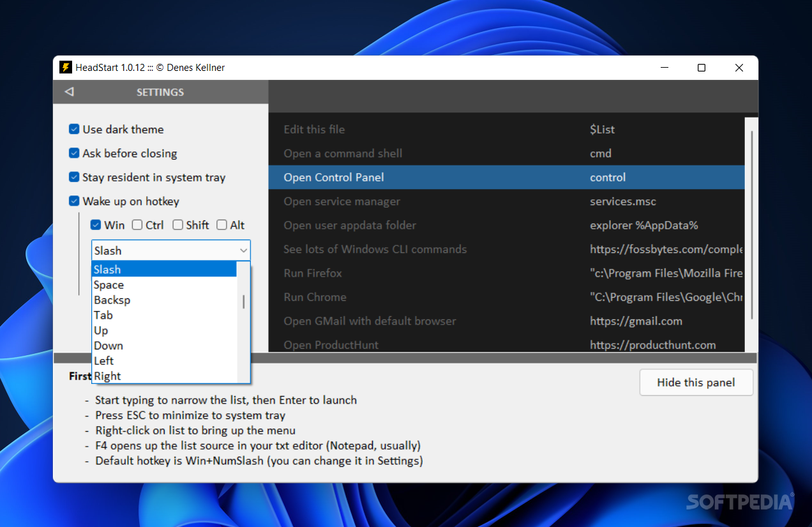Click the explorer %AppData% command value
The width and height of the screenshot is (812, 527).
(x=644, y=225)
